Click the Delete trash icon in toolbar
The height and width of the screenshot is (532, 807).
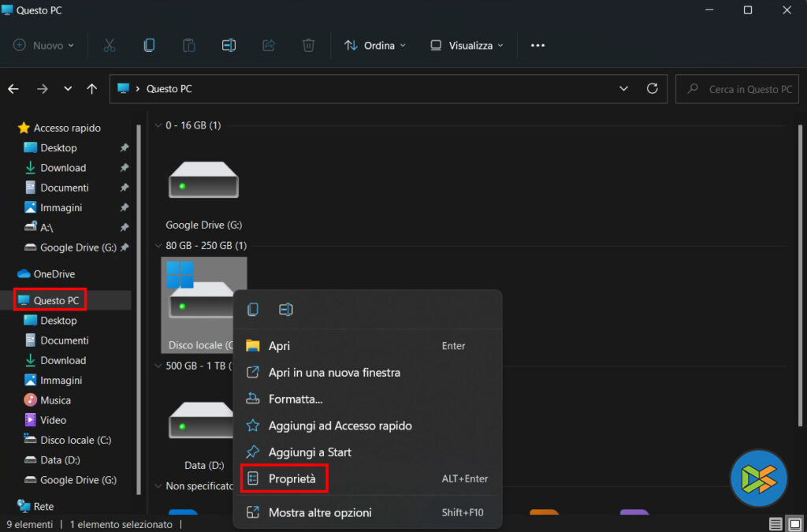pos(308,46)
